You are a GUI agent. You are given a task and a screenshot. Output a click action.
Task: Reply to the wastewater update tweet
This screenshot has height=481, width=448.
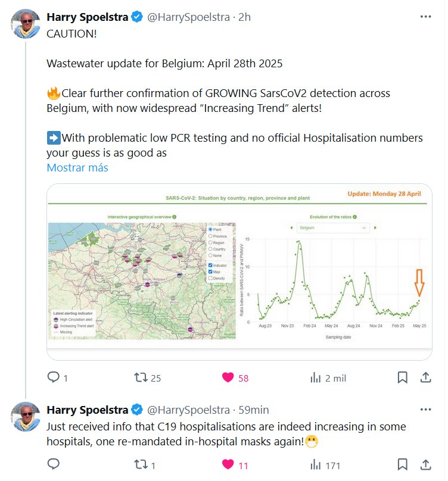(x=53, y=377)
